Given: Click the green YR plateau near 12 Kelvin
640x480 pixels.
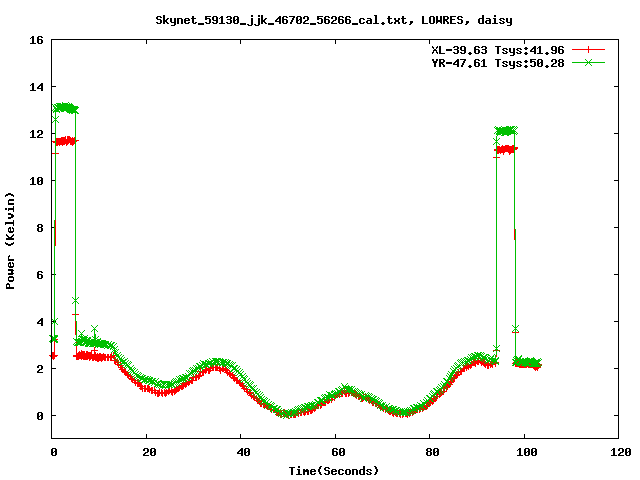Looking at the screenshot, I should 506,131.
